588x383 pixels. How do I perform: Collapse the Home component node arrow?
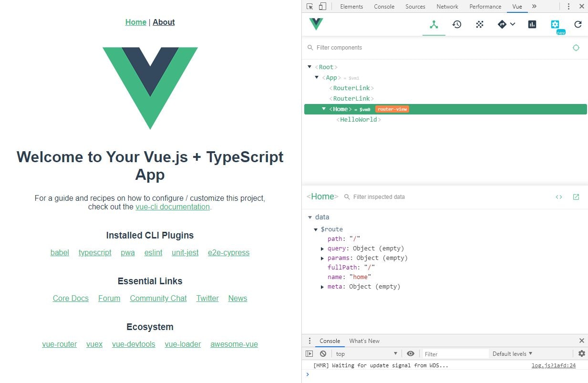[x=324, y=109]
